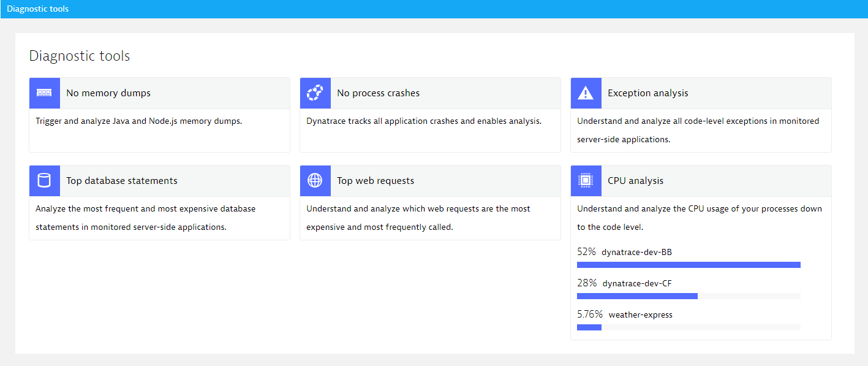This screenshot has height=366, width=868.
Task: Click the exception analysis warning triangle icon
Action: [586, 93]
